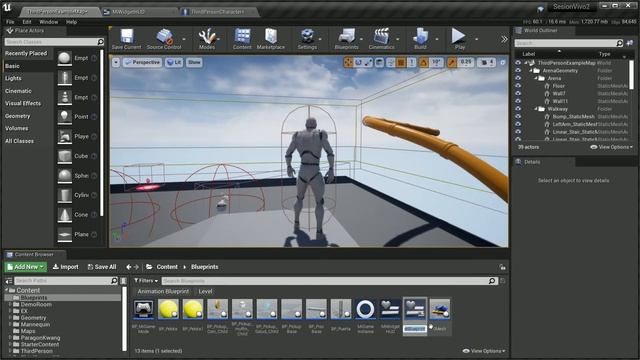Toggle scale snapping in viewport toolbar
This screenshot has height=360, width=640.
point(452,62)
